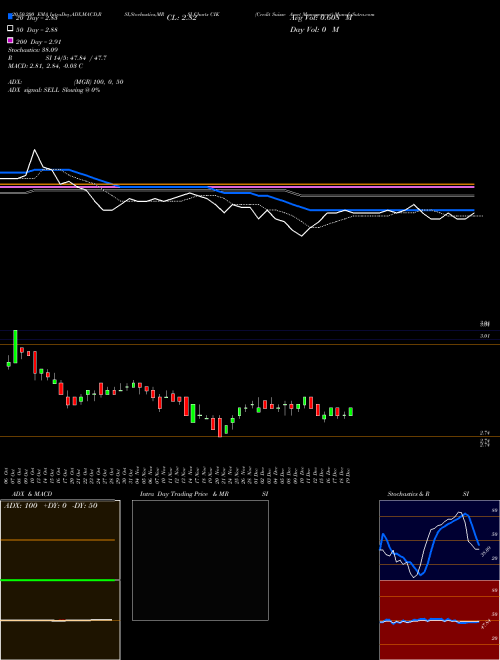Click the 'CL: 2.82' closing price label
500x660 pixels.
182,18
